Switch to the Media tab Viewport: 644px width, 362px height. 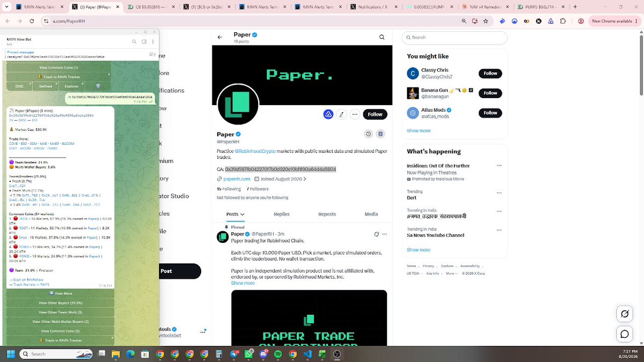click(x=371, y=214)
